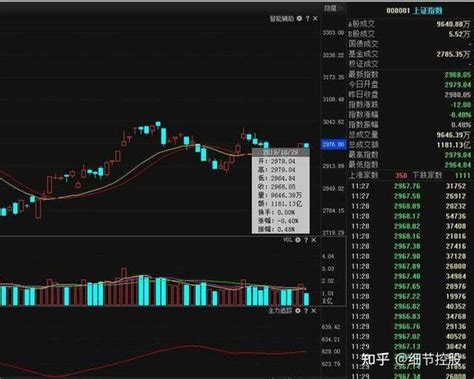
Task: Click 下跌家数 count 1111
Action: point(462,175)
